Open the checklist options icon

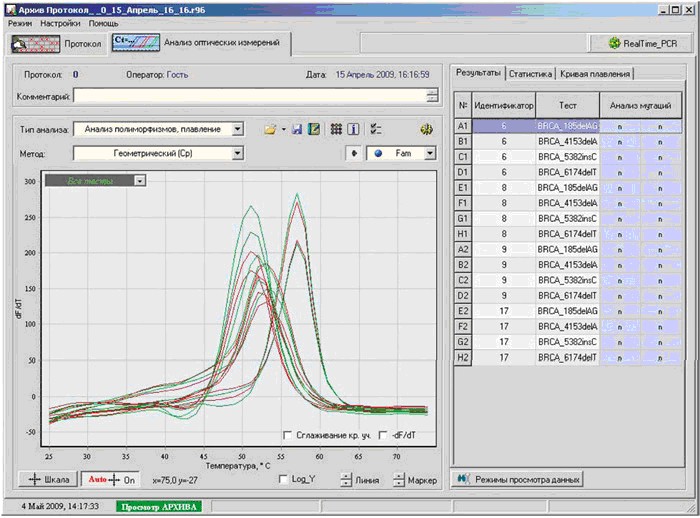click(376, 130)
